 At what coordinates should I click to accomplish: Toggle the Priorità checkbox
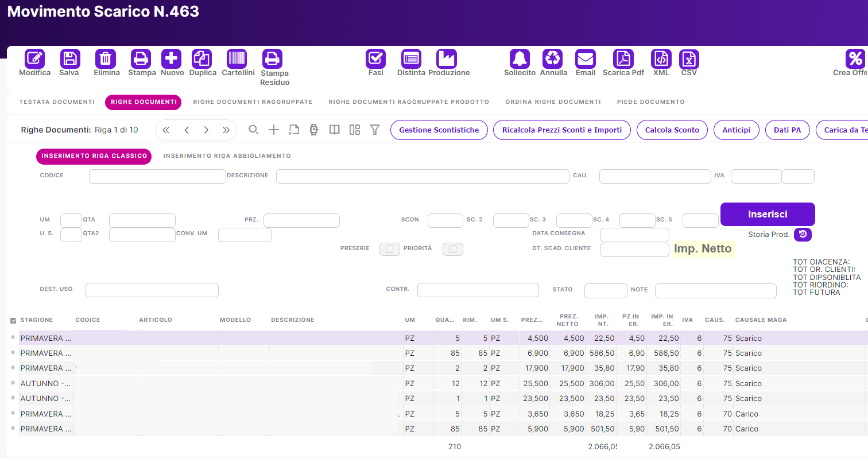454,249
